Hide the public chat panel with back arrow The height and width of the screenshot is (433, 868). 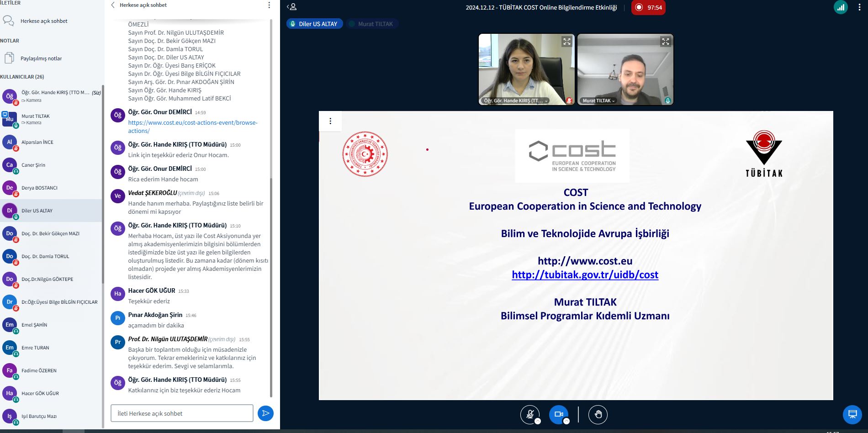[113, 5]
